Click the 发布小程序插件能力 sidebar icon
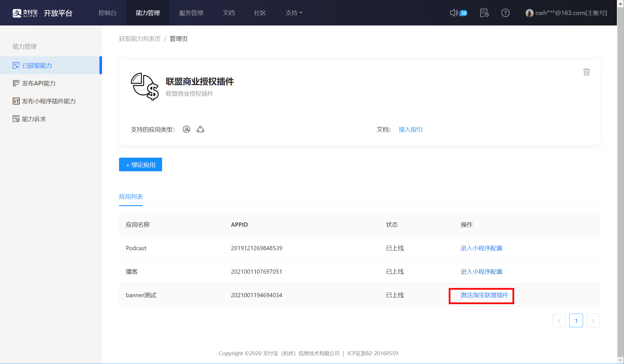The image size is (624, 364). pyautogui.click(x=16, y=101)
